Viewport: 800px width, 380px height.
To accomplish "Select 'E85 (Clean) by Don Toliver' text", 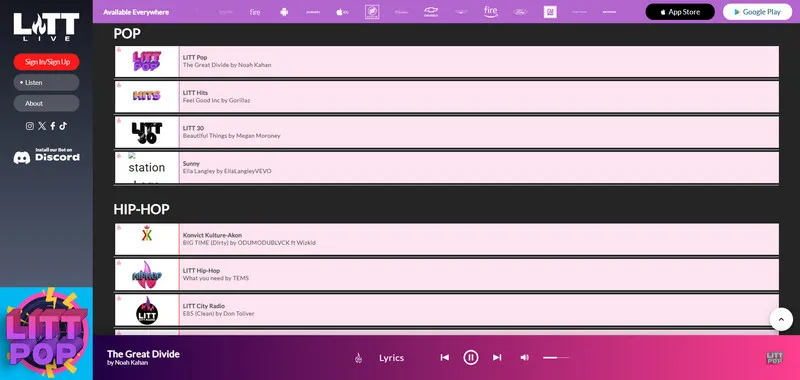I will click(x=218, y=314).
